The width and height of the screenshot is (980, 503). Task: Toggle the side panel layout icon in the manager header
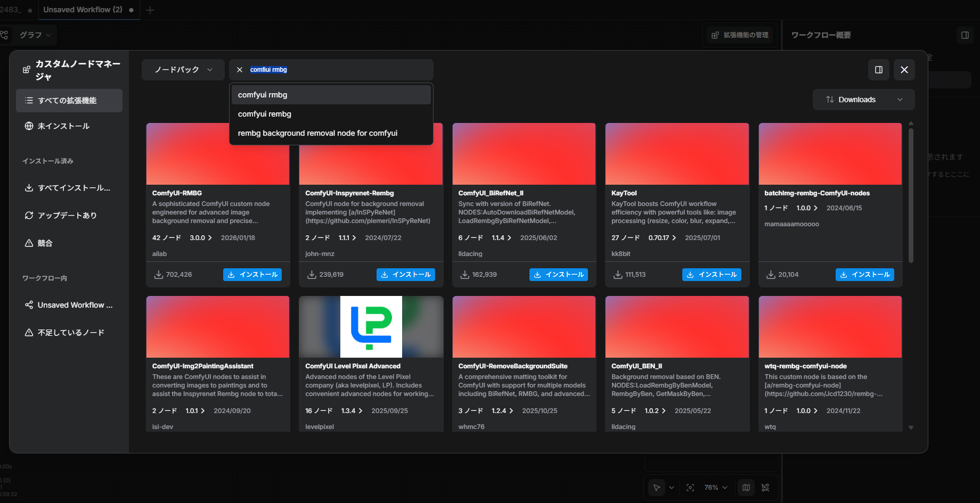(x=879, y=70)
